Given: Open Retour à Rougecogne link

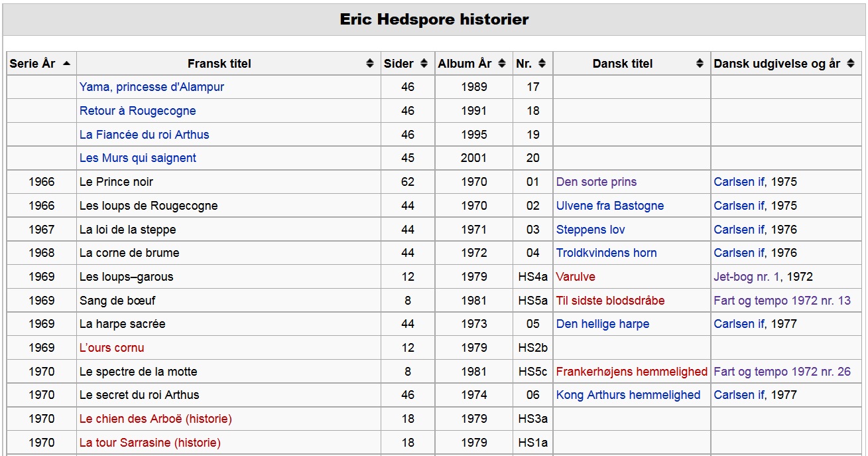Looking at the screenshot, I should click(137, 111).
